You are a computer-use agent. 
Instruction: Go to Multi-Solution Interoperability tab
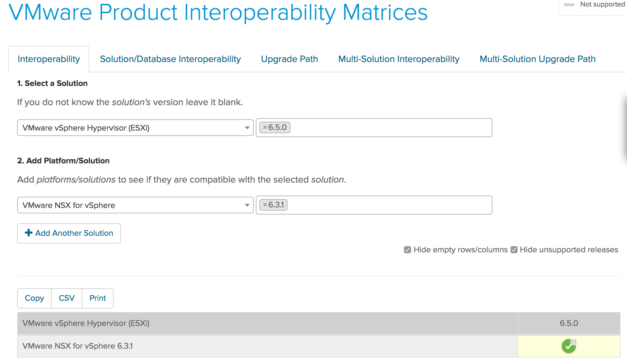pos(399,59)
